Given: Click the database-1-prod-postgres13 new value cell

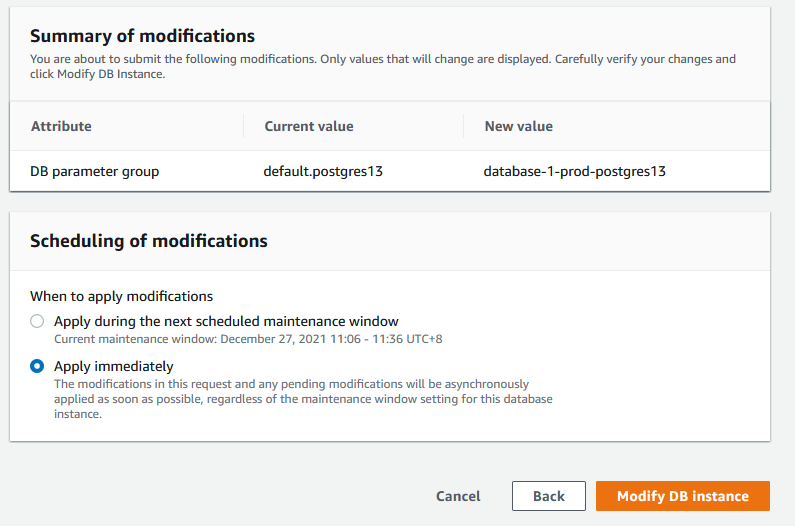Looking at the screenshot, I should (574, 171).
